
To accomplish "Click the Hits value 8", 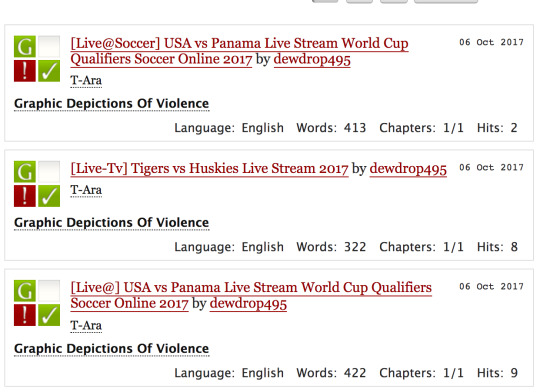I will point(514,247).
